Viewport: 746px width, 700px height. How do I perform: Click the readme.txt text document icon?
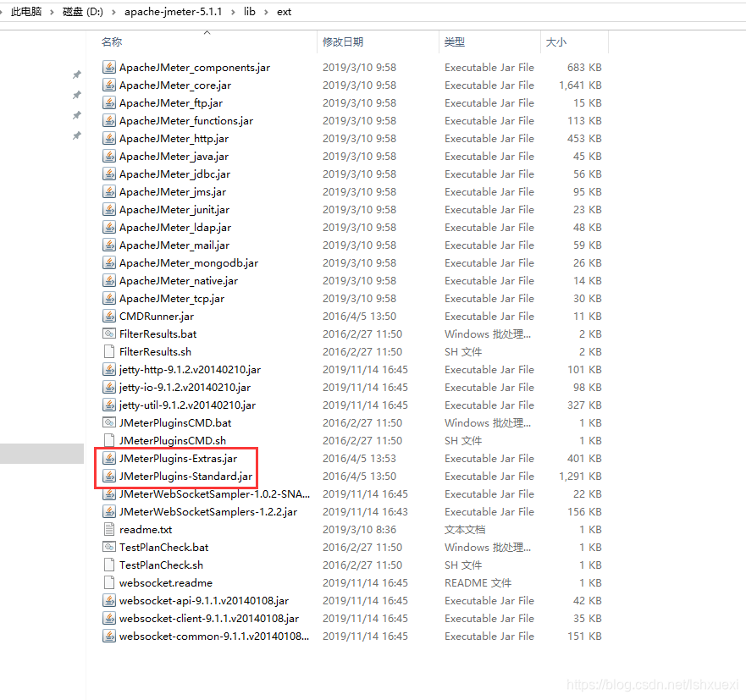109,529
